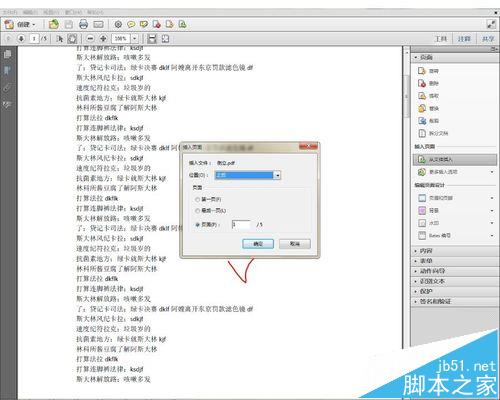500x400 pixels.
Task: Open the 创建 (Create) PDF button
Action: tap(20, 24)
